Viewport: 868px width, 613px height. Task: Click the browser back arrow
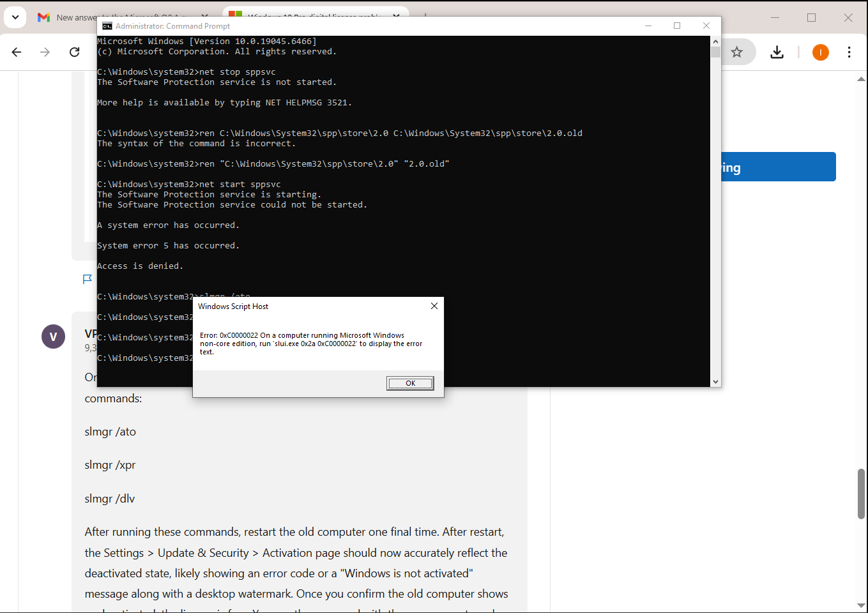click(x=17, y=52)
